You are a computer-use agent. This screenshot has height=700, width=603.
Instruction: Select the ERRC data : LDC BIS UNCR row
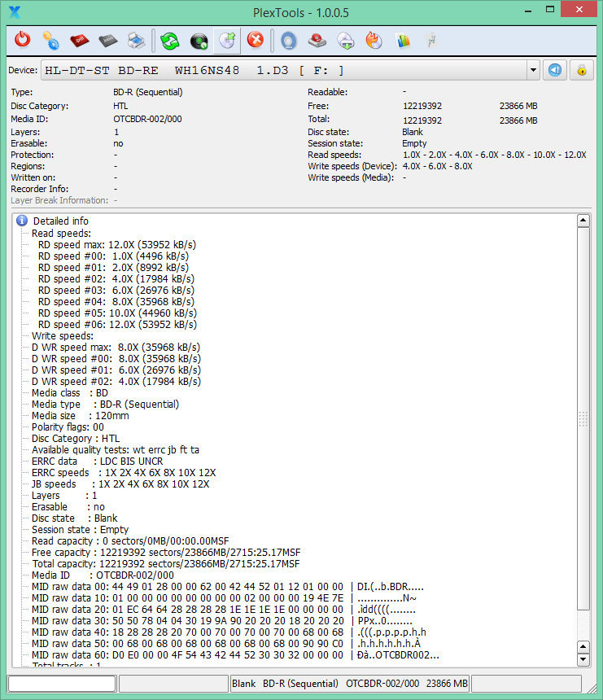[98, 462]
